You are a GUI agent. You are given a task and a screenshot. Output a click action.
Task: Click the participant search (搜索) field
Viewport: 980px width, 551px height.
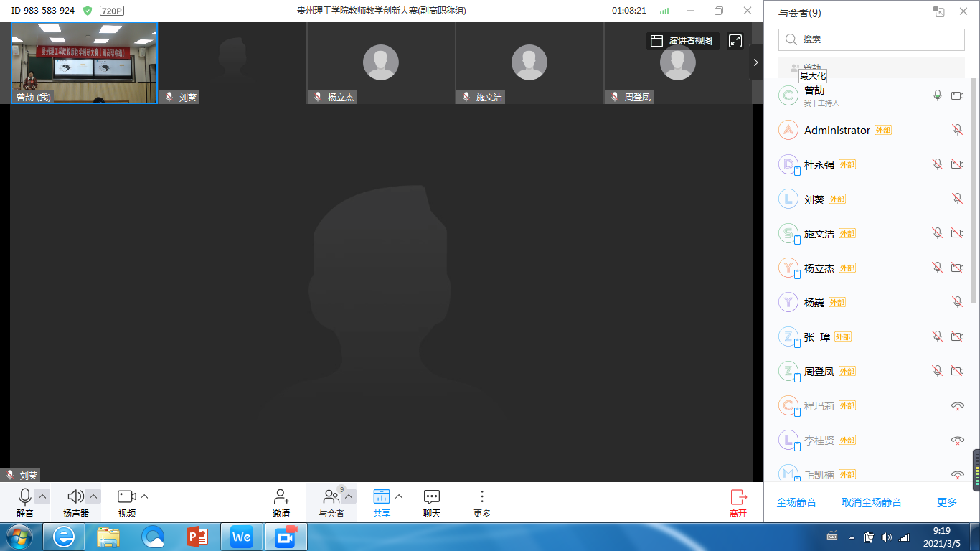[x=872, y=39]
